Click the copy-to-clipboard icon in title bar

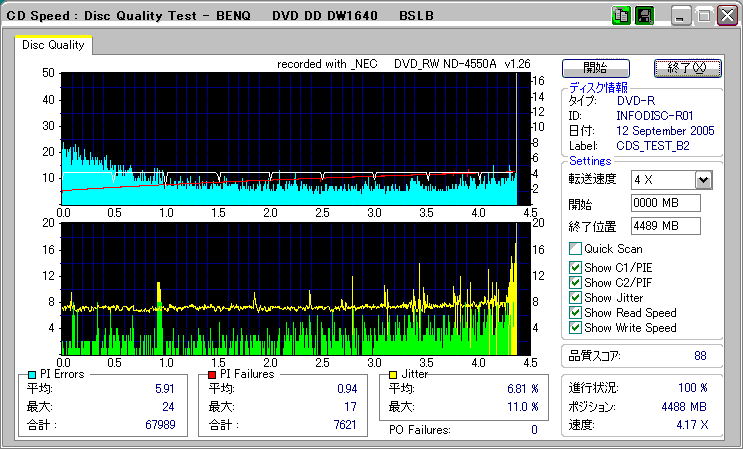[x=621, y=16]
